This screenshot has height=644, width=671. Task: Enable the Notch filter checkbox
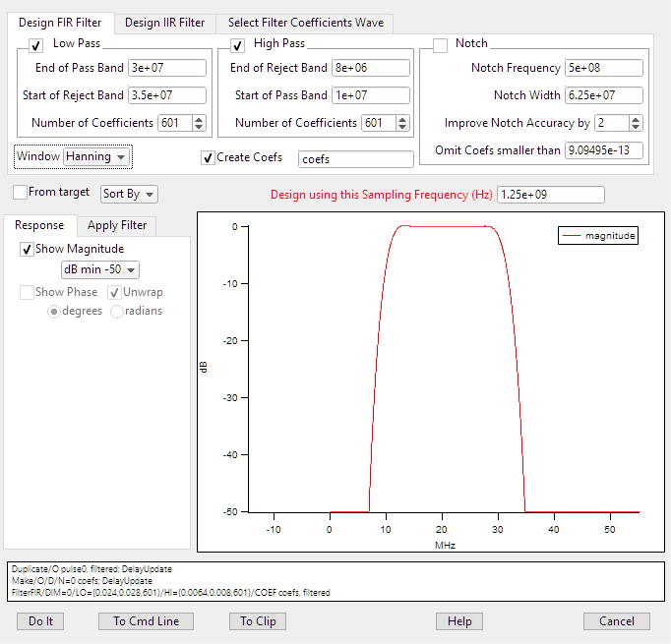[x=440, y=44]
